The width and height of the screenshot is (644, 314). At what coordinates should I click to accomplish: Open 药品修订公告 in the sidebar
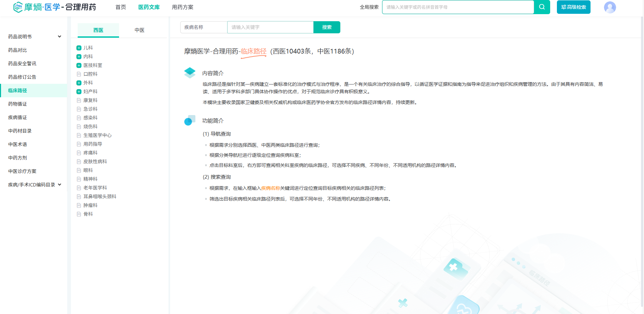point(22,77)
